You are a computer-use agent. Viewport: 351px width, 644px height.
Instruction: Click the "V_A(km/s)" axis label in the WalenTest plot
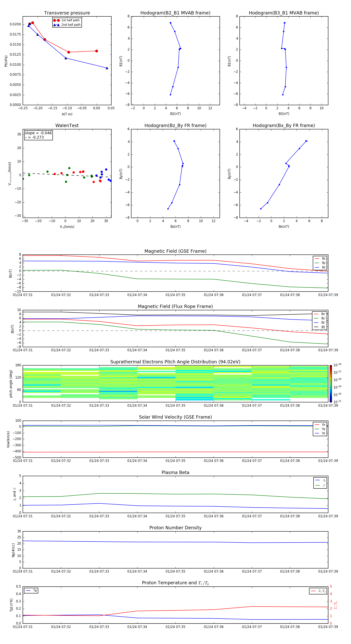[x=67, y=227]
